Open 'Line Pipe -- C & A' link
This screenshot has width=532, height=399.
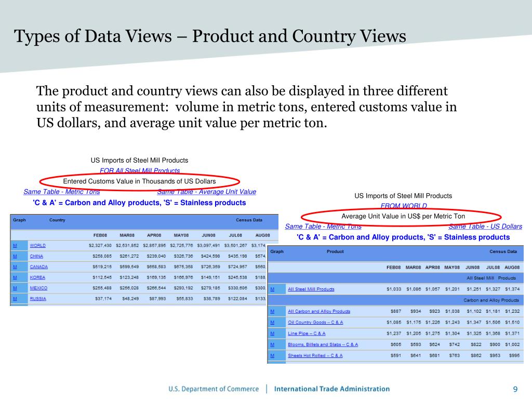click(307, 334)
